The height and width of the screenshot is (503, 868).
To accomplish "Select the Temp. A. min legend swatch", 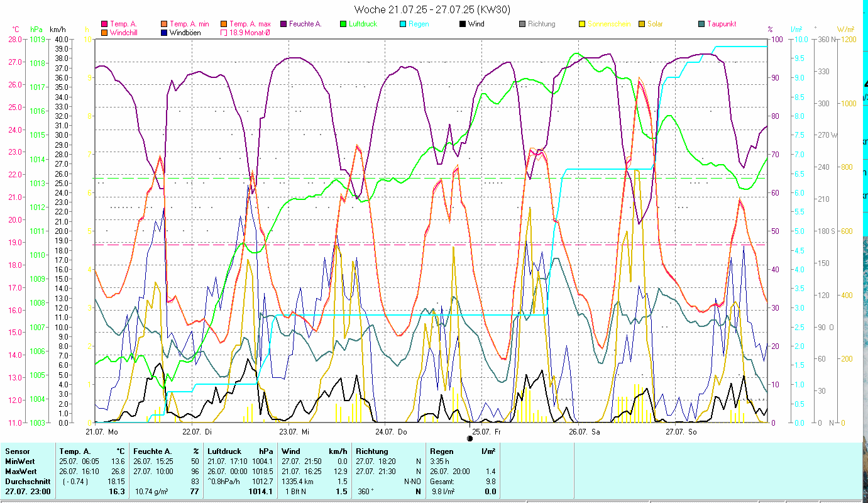I will point(165,25).
